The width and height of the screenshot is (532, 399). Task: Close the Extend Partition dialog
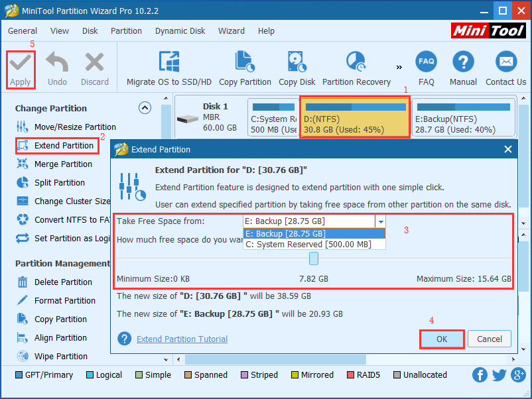508,149
